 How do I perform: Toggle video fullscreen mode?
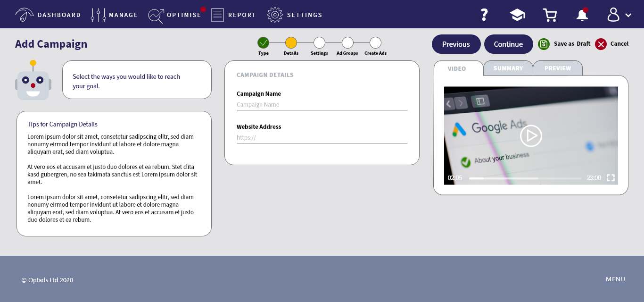coord(611,178)
